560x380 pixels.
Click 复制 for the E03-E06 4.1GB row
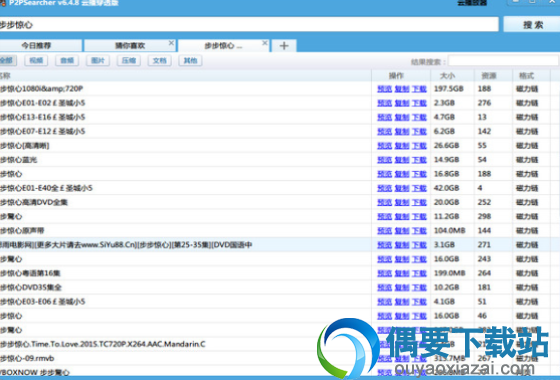pyautogui.click(x=402, y=302)
